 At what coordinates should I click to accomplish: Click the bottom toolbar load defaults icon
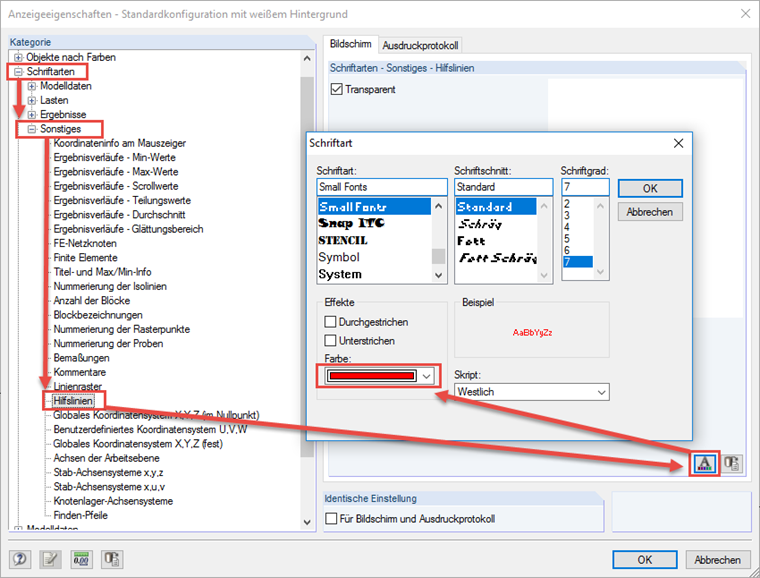(x=111, y=560)
